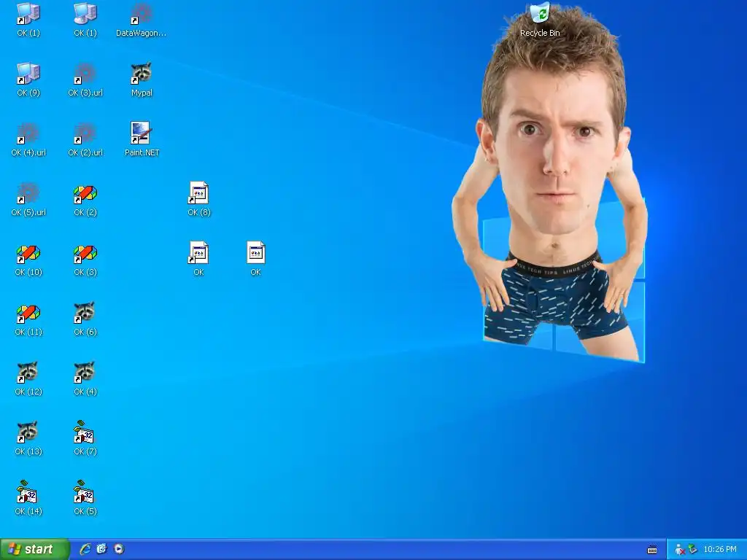Select the OK (9) computer shortcut

click(28, 79)
